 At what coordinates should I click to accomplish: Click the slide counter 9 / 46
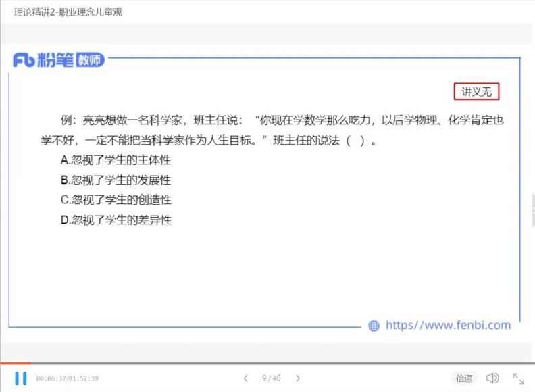click(272, 378)
